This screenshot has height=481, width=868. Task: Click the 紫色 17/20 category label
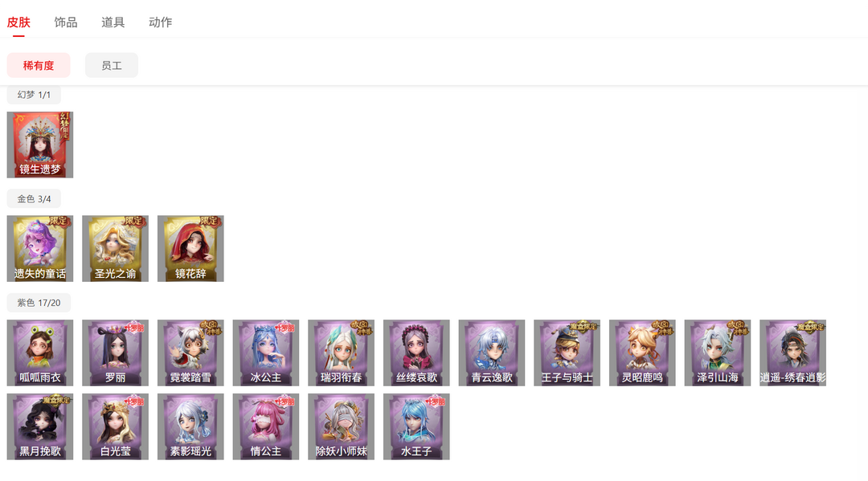coord(39,303)
